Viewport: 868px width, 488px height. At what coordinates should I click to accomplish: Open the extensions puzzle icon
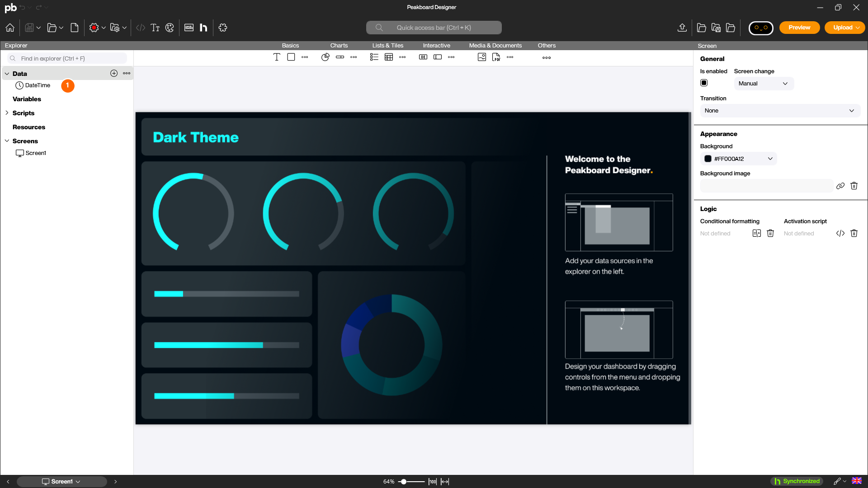coord(223,28)
